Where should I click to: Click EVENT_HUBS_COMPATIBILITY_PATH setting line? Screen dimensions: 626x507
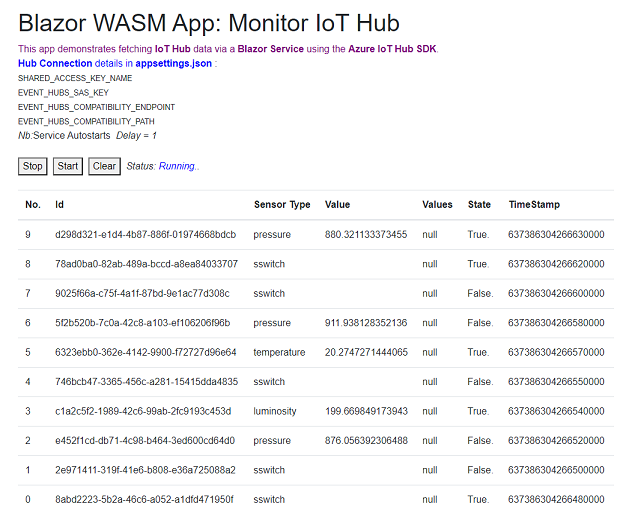pos(86,121)
